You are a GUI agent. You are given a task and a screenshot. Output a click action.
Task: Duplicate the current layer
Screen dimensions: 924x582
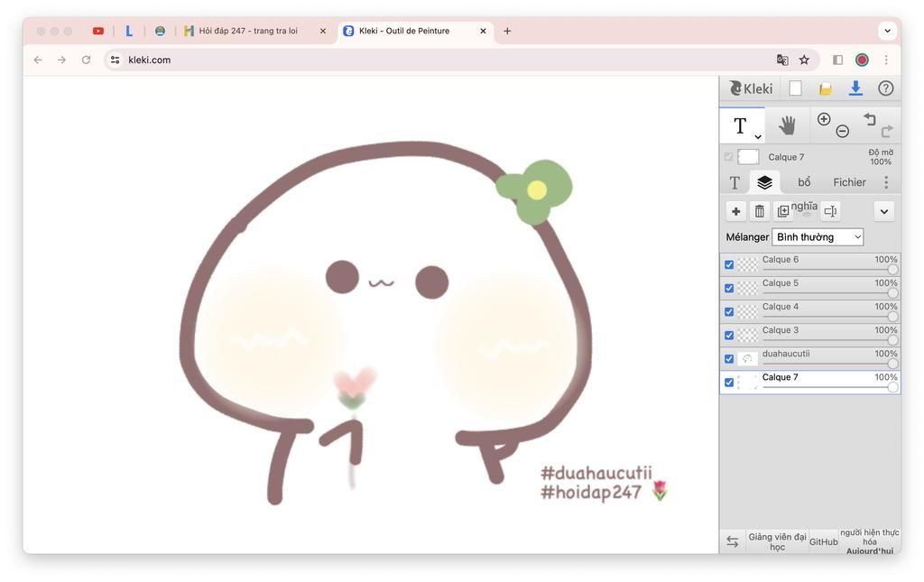point(782,211)
